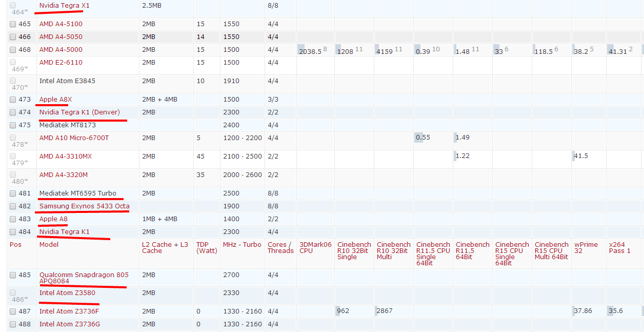Select the 2100 - 2500 MHz value
Screen dimensions: 644x332
point(243,156)
